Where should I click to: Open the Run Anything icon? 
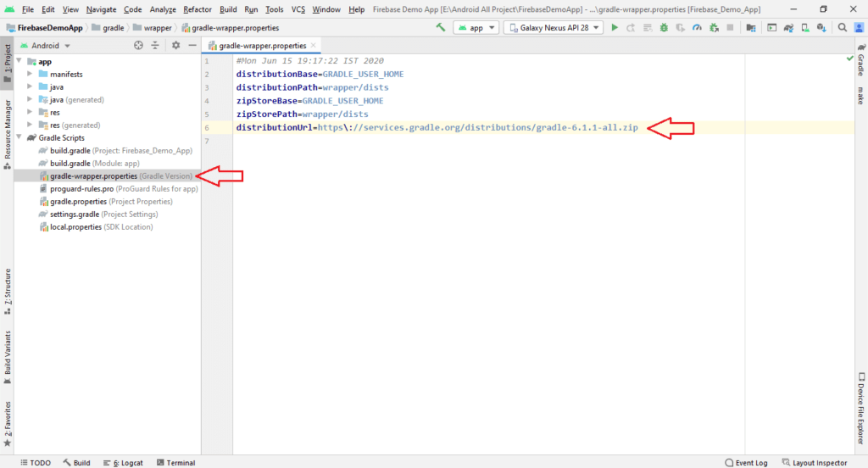771,27
